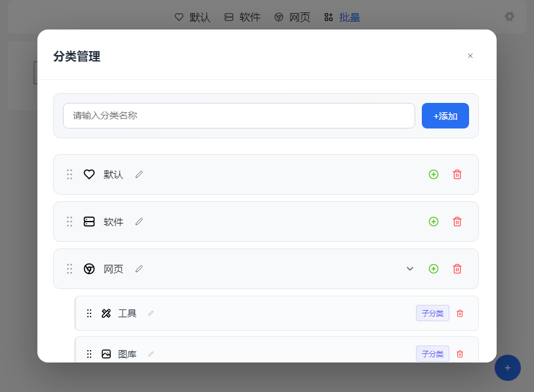This screenshot has width=534, height=392.
Task: Edit the 工具 subcategory name with pencil icon
Action: (x=151, y=313)
